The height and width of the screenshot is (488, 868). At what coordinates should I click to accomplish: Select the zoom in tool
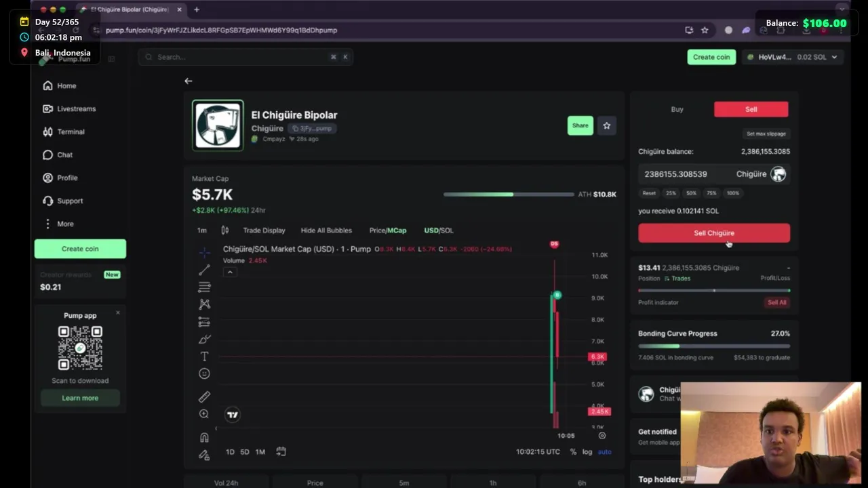coord(204,413)
